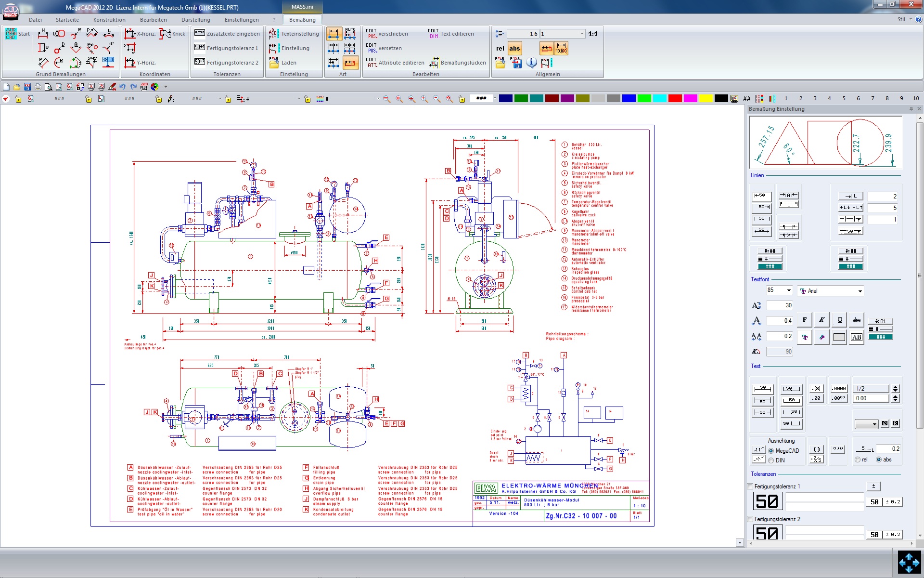The image size is (924, 578).
Task: Open the text size 85 dropdown
Action: click(x=788, y=290)
